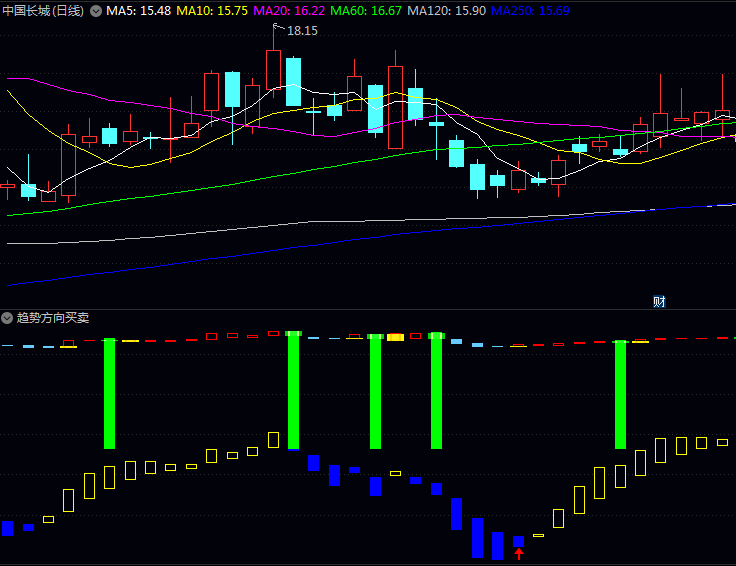
Task: Click the 中国长城(日线) chart title
Action: 43,11
